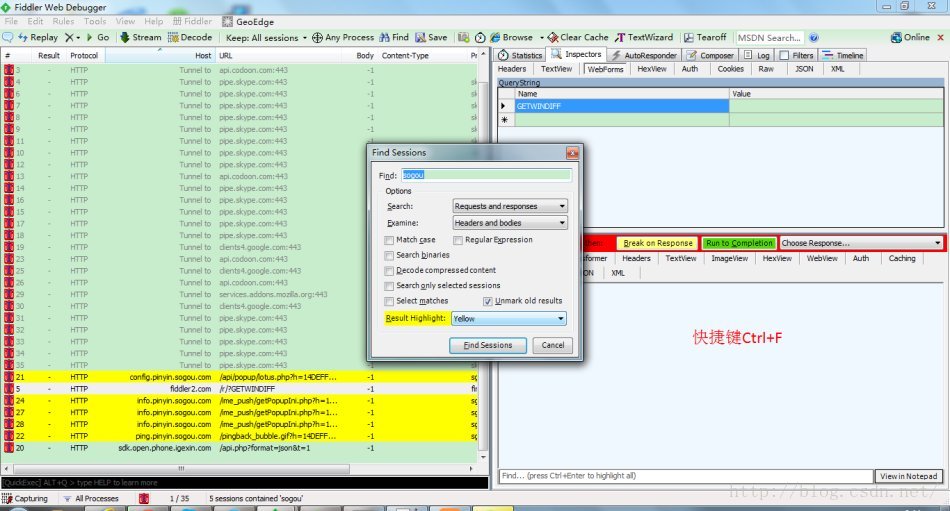Open the Examine dropdown
950x511 pixels.
point(510,223)
